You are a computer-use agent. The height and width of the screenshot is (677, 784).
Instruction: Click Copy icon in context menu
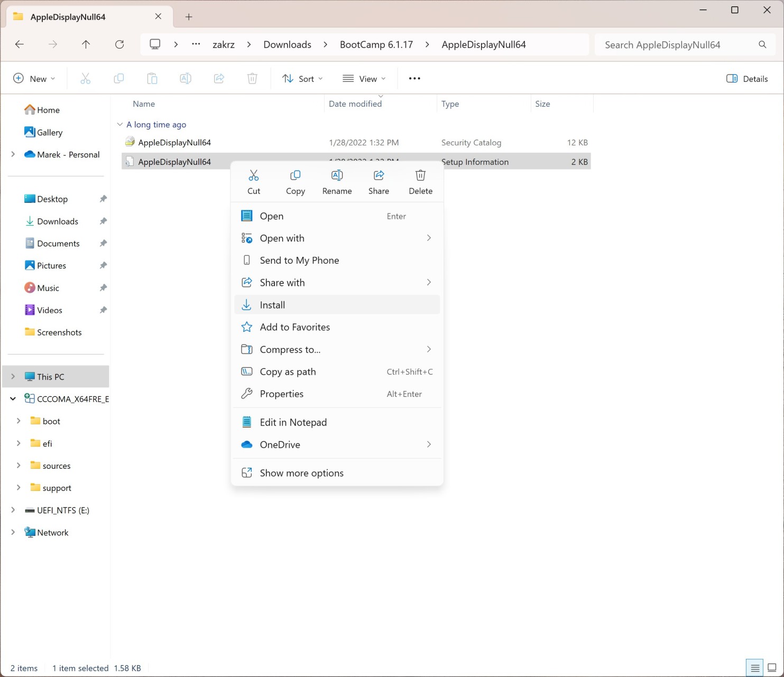(296, 175)
